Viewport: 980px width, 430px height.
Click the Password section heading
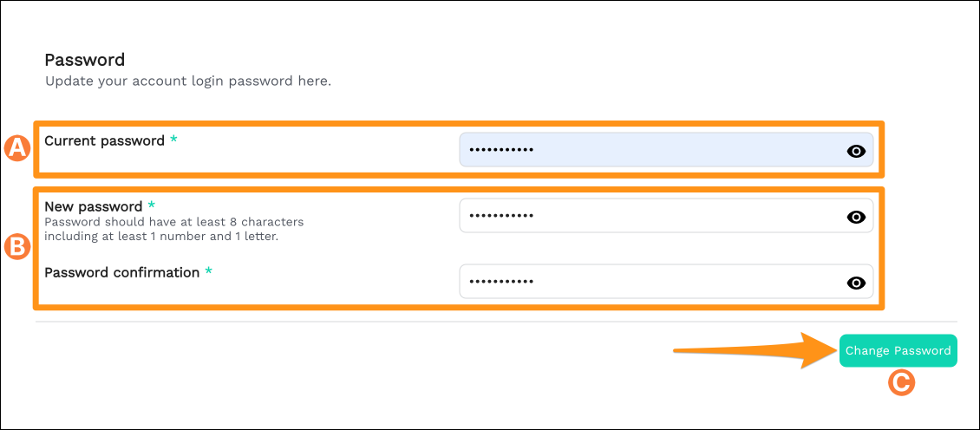coord(85,60)
